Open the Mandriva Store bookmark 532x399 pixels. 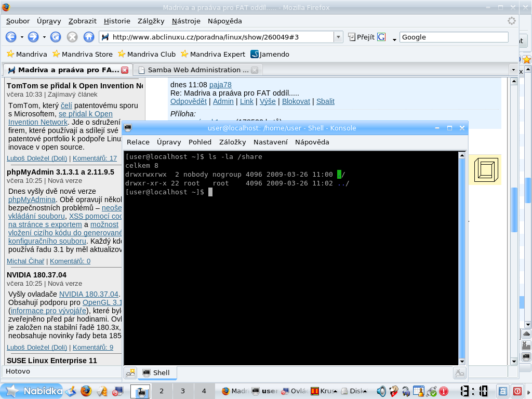(83, 54)
